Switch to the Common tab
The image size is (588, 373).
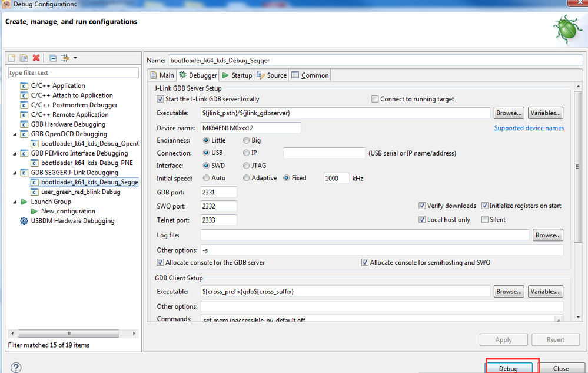click(310, 75)
